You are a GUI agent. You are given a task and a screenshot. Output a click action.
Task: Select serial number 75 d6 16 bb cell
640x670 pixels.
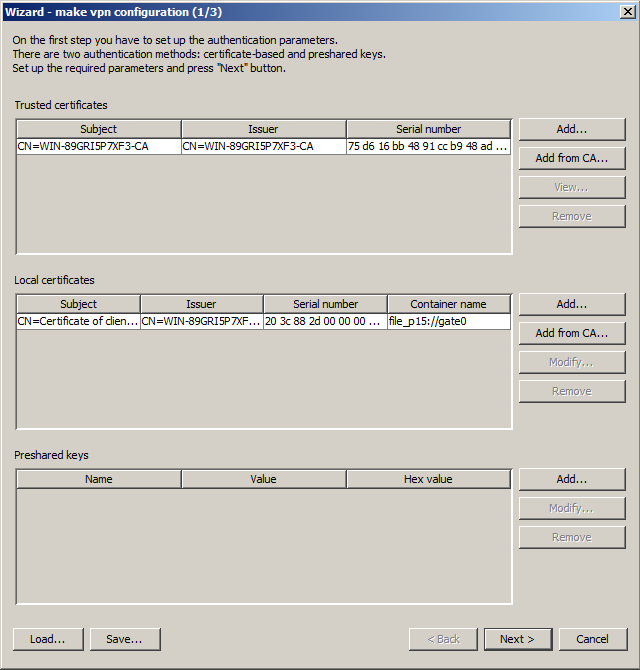pyautogui.click(x=429, y=147)
